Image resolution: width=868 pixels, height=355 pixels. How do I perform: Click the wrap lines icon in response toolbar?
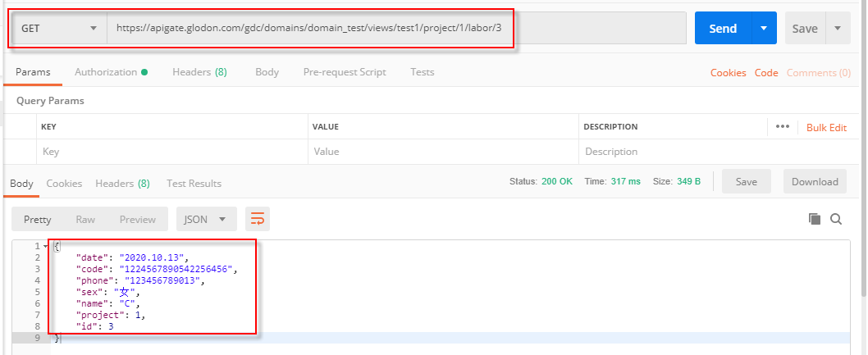coord(258,219)
